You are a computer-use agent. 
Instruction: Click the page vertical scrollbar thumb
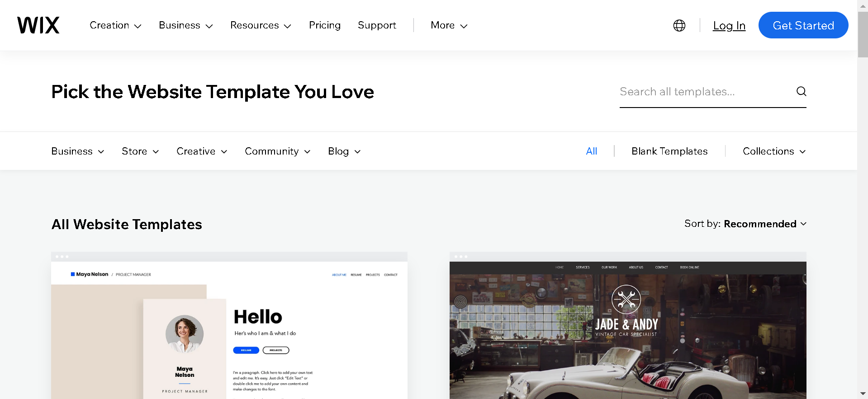click(x=863, y=34)
